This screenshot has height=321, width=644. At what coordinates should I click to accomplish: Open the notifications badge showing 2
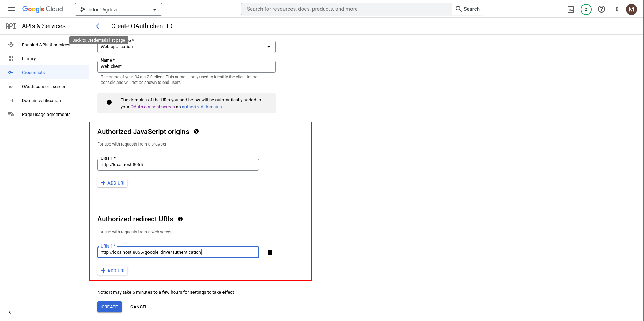(586, 9)
